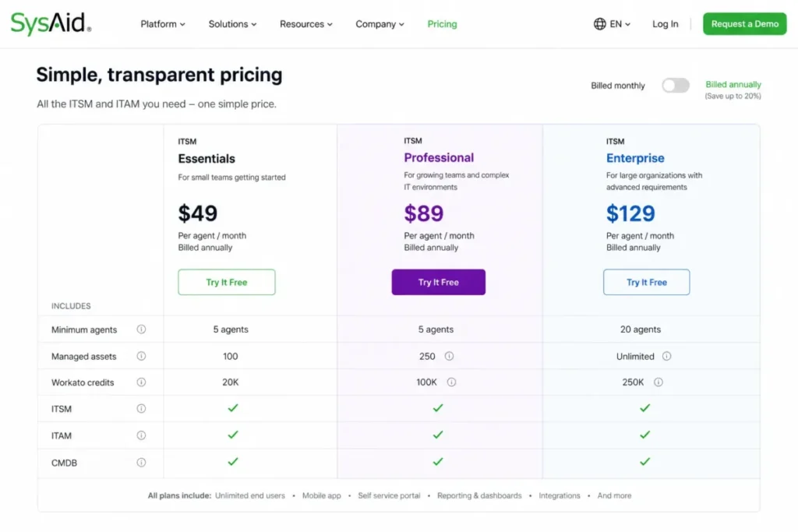Open info icon for Workato credits row label

pos(141,382)
